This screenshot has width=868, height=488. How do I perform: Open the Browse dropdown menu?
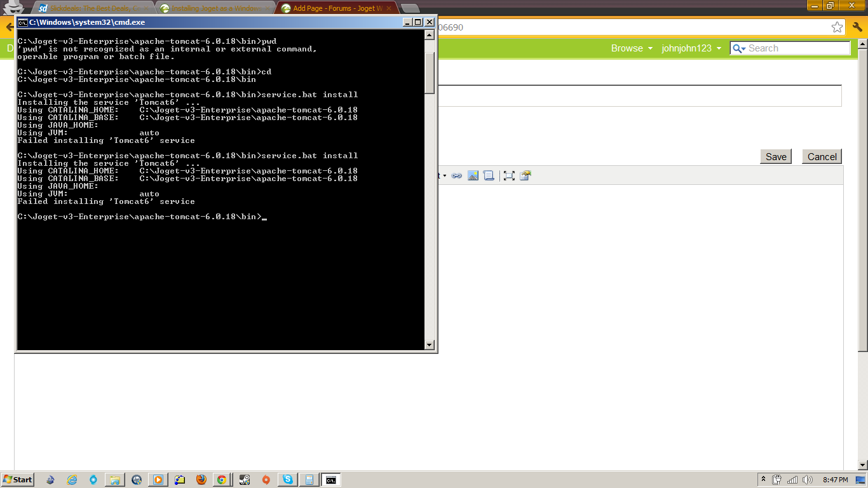[x=632, y=48]
